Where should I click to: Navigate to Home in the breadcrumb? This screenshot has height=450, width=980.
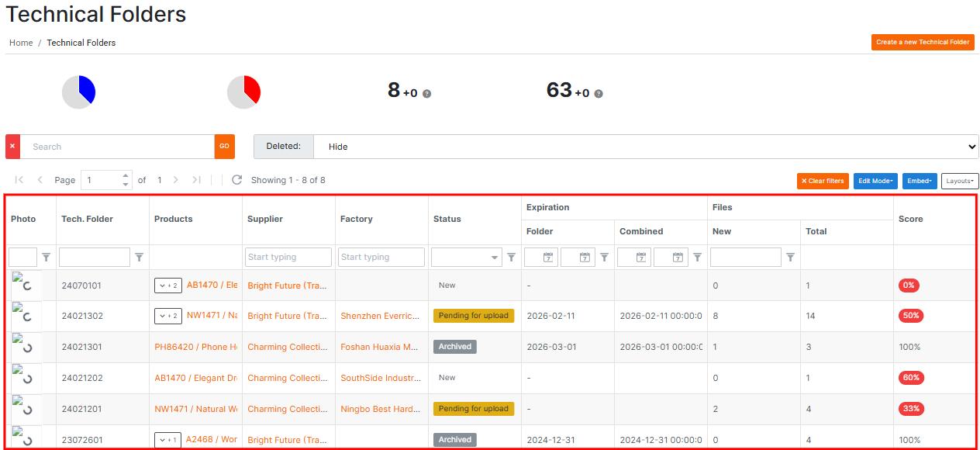(x=21, y=43)
